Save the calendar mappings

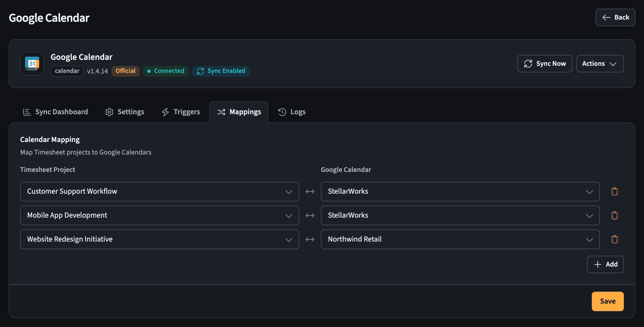(608, 301)
